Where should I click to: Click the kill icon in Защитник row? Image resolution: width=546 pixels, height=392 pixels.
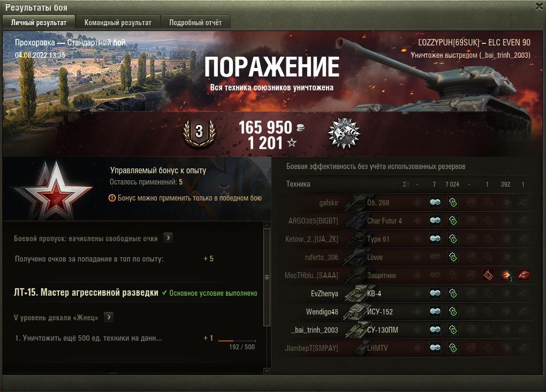point(524,275)
